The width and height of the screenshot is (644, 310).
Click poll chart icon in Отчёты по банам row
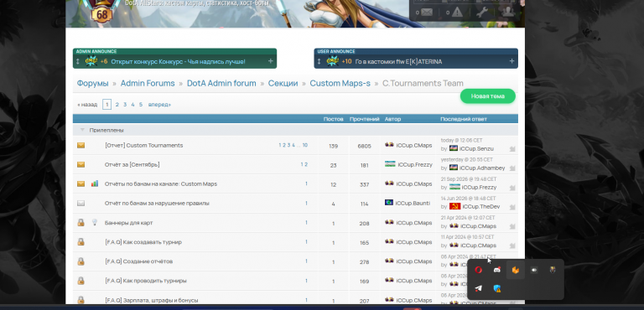pos(95,183)
